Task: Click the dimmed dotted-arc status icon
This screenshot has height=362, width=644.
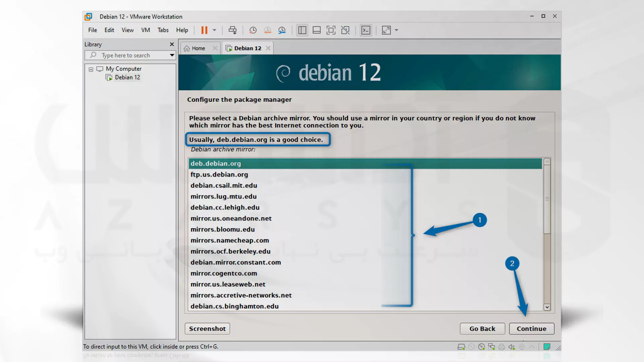Action: [x=532, y=347]
